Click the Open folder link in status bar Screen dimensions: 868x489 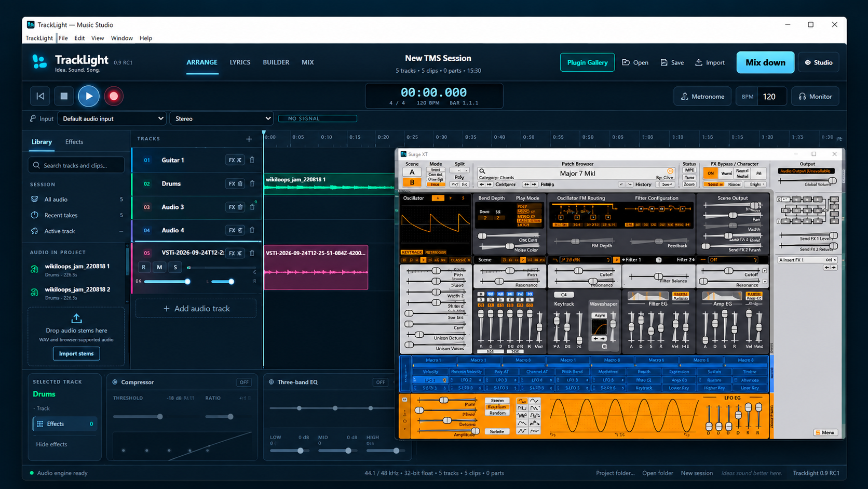point(657,473)
